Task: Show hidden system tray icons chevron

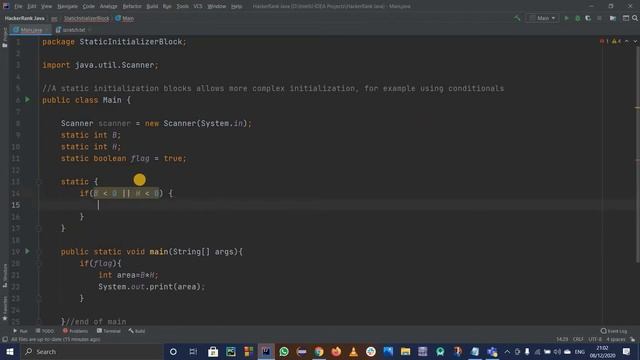Action: [507, 351]
